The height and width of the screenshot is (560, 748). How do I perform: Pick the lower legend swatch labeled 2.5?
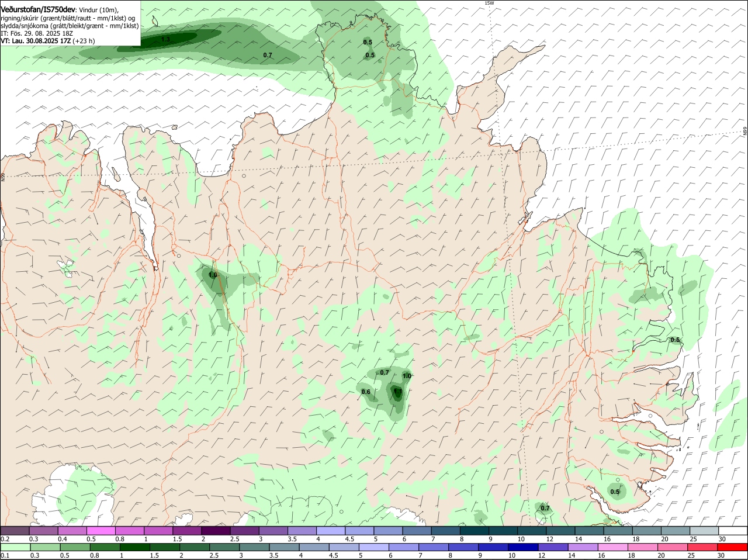coord(225,547)
